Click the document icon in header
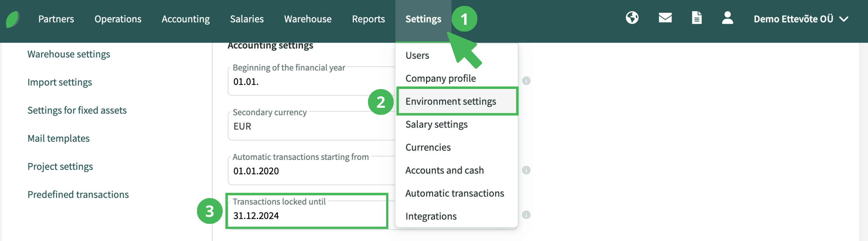The height and width of the screenshot is (241, 868). point(696,18)
